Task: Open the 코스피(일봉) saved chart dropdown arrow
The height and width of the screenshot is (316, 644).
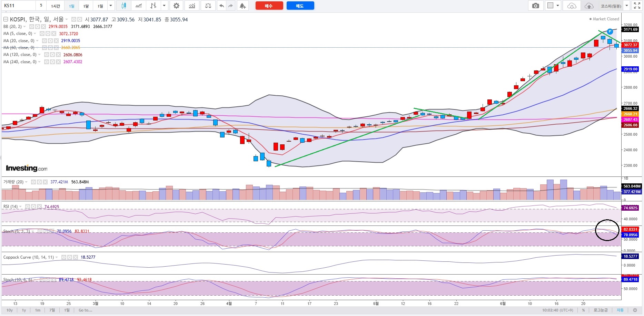Action: click(x=626, y=6)
